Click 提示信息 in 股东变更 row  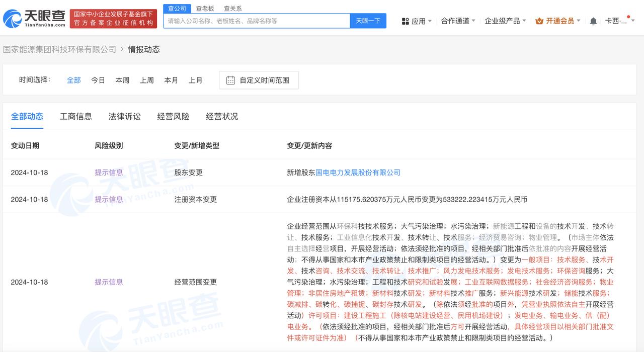tap(109, 172)
